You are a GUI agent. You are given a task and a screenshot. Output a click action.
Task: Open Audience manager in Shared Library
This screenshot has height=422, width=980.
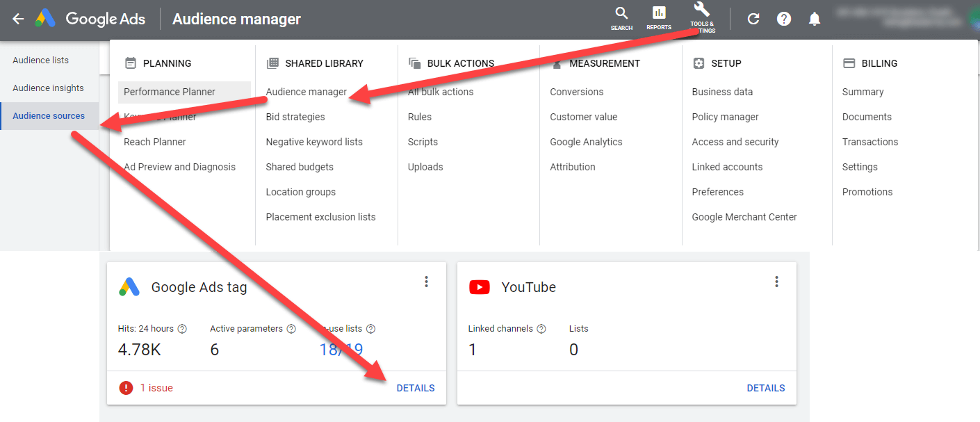[x=307, y=92]
